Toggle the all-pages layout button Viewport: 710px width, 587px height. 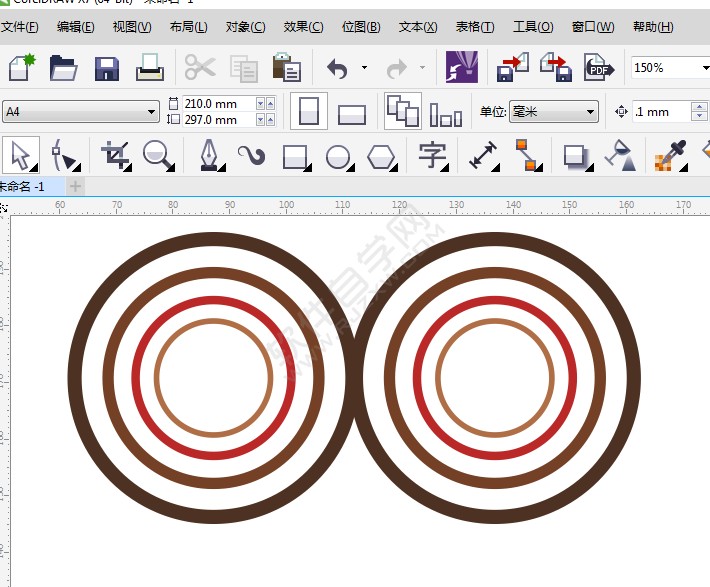(403, 111)
